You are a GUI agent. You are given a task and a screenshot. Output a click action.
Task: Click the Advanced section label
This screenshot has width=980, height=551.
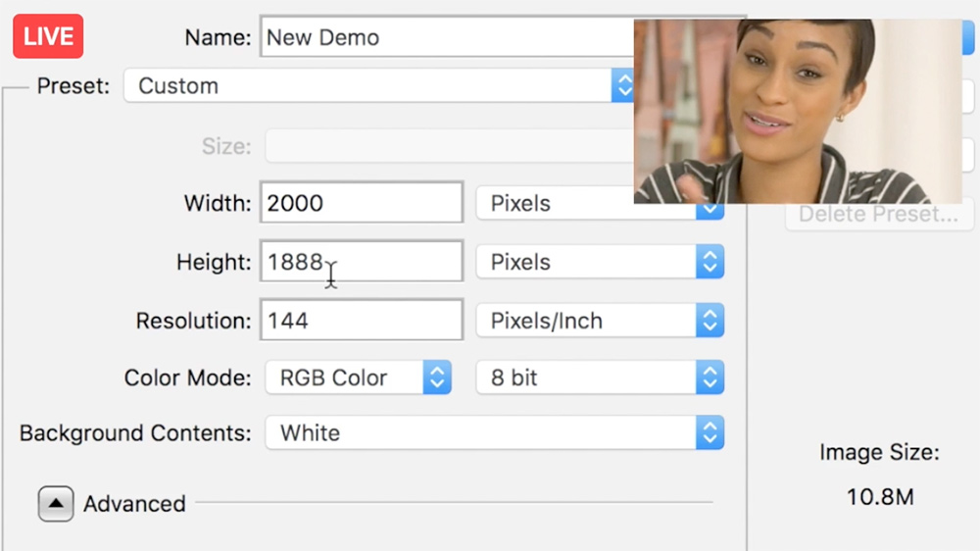coord(134,504)
